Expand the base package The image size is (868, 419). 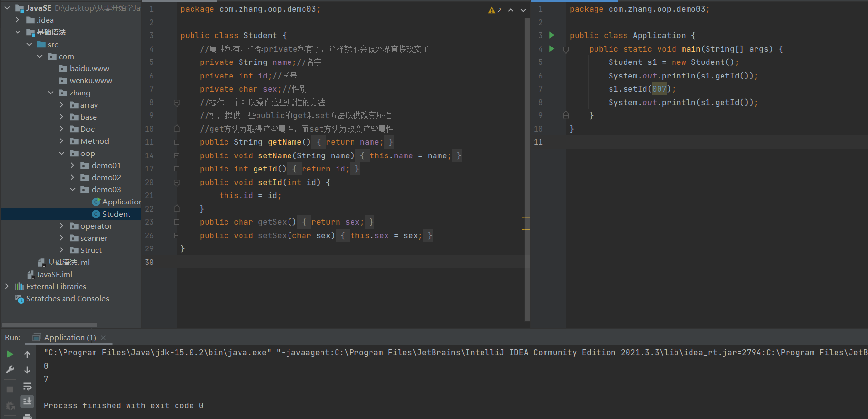pos(62,117)
